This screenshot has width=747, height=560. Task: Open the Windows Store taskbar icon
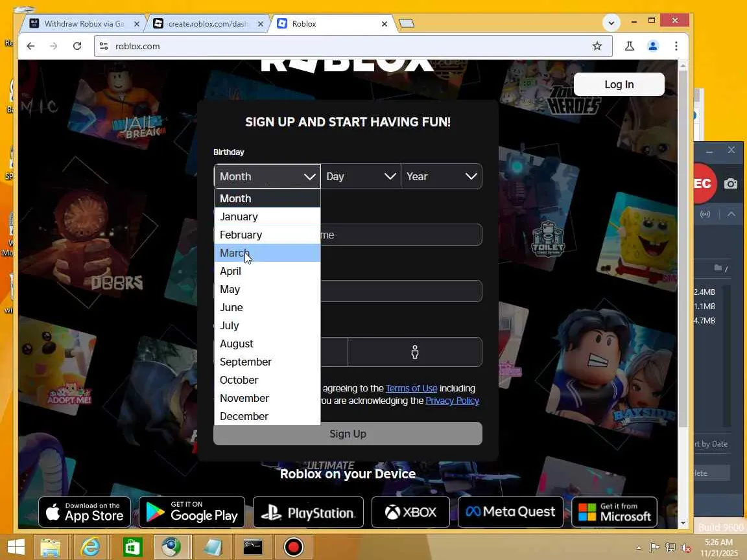[x=132, y=547]
